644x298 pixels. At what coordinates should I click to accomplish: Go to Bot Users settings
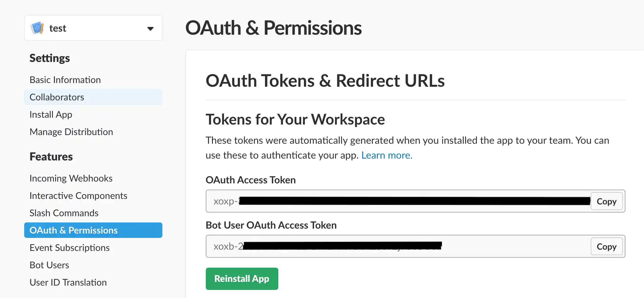(49, 265)
